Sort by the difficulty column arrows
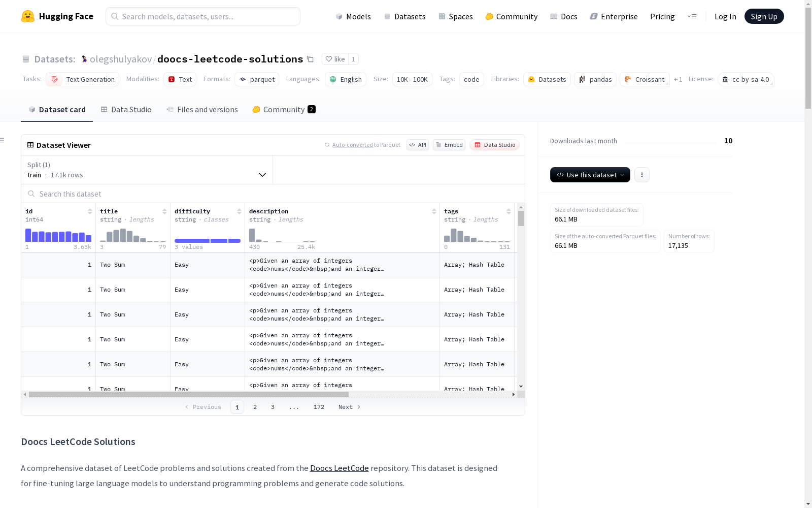812x508 pixels. (239, 211)
